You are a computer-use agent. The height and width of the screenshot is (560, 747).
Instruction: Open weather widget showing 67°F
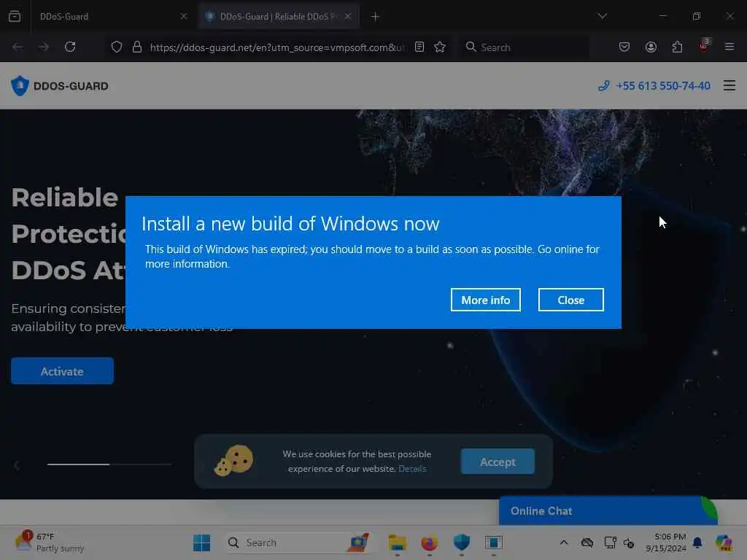pos(50,542)
